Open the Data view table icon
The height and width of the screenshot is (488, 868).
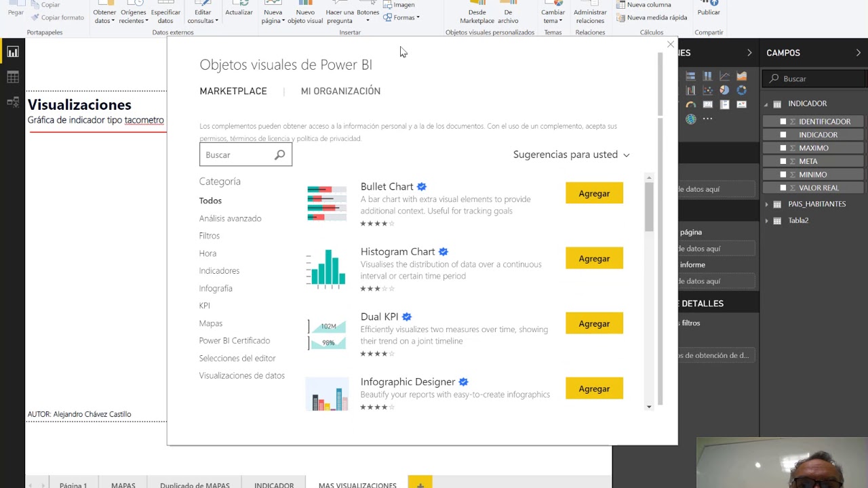12,77
